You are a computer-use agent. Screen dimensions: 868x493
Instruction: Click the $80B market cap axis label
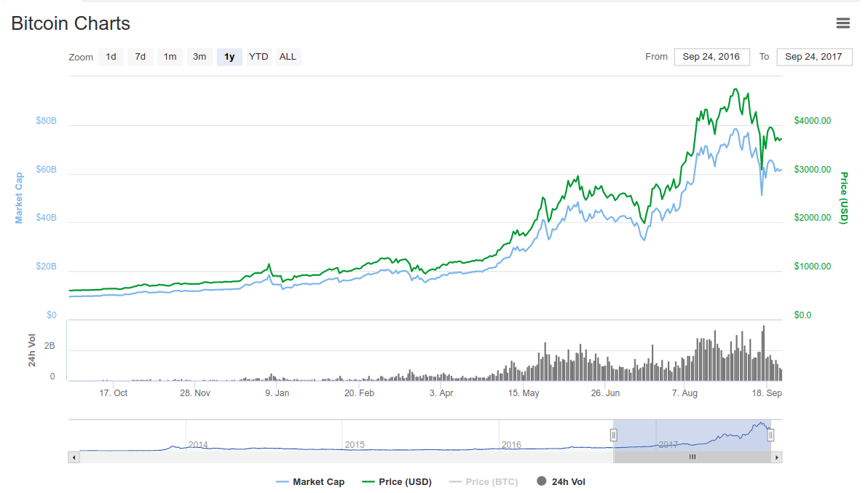tap(46, 121)
